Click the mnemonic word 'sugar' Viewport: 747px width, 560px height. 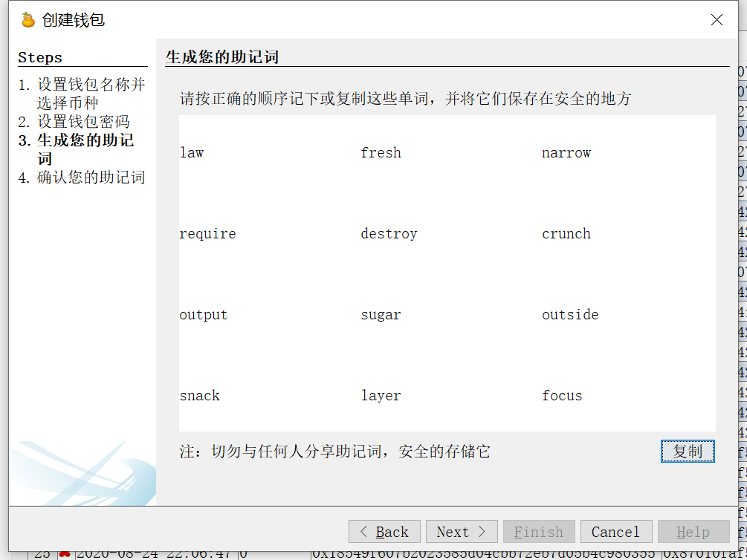click(381, 315)
